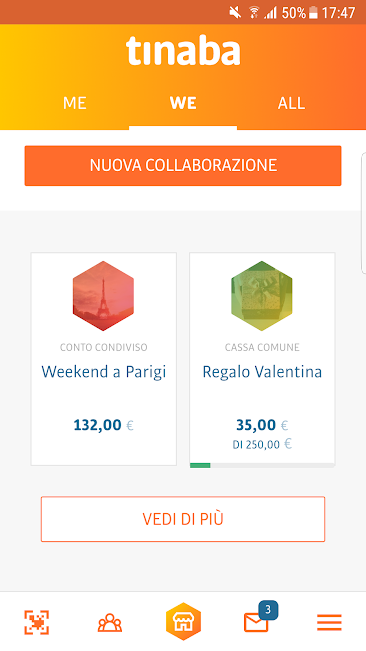Click the Vedi di più button
Viewport: 366px width, 651px height.
click(x=183, y=519)
